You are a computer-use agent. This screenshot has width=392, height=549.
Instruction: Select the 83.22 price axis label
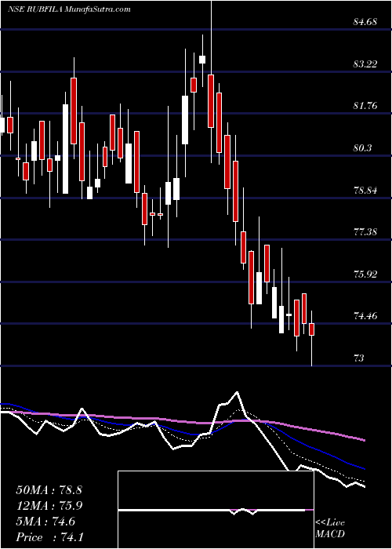click(365, 64)
